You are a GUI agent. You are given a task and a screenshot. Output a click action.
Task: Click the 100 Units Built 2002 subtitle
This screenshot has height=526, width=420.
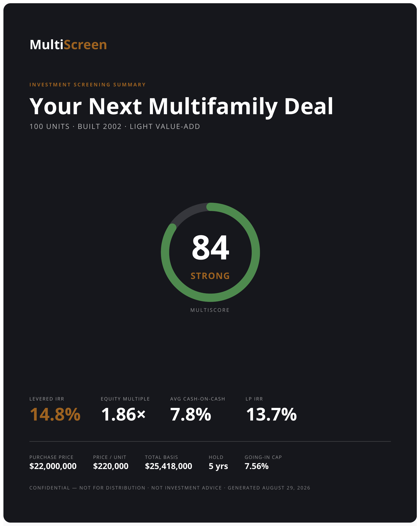(x=115, y=126)
